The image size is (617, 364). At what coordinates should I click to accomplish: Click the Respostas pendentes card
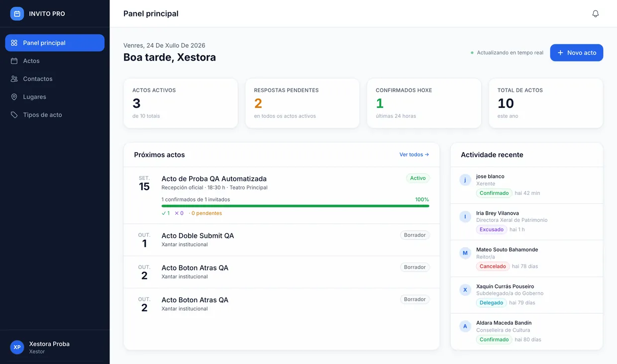tap(303, 103)
